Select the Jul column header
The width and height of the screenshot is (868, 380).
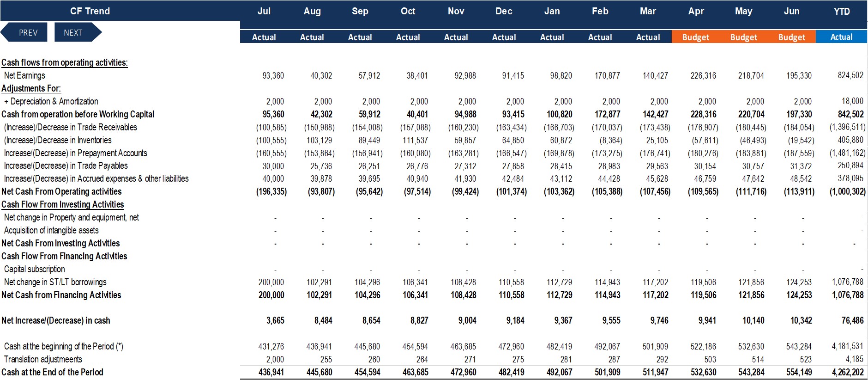pos(264,11)
